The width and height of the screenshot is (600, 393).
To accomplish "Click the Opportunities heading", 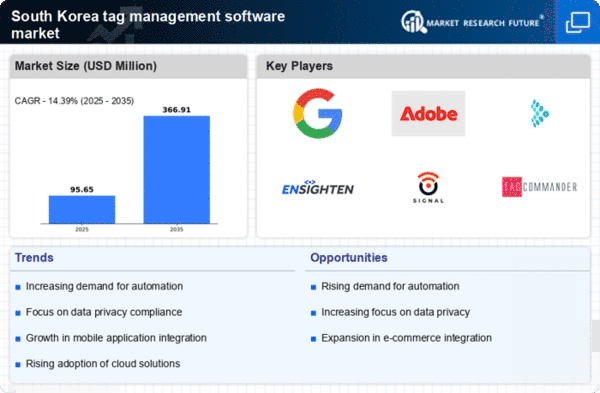I will click(x=349, y=258).
